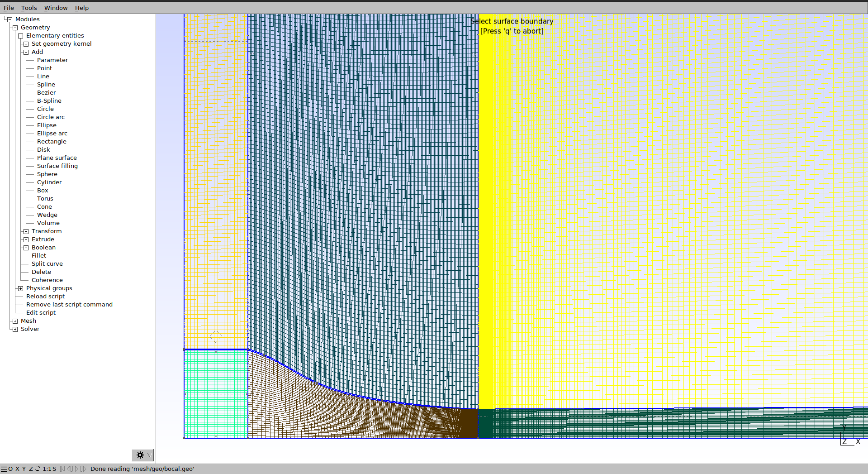
Task: Expand Set geometry kernel node
Action: click(26, 44)
